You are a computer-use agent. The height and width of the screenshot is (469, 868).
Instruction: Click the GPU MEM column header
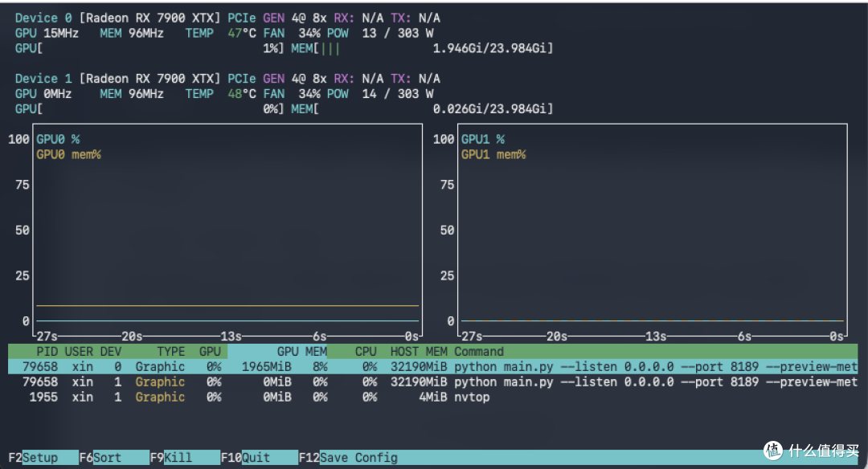coord(301,351)
